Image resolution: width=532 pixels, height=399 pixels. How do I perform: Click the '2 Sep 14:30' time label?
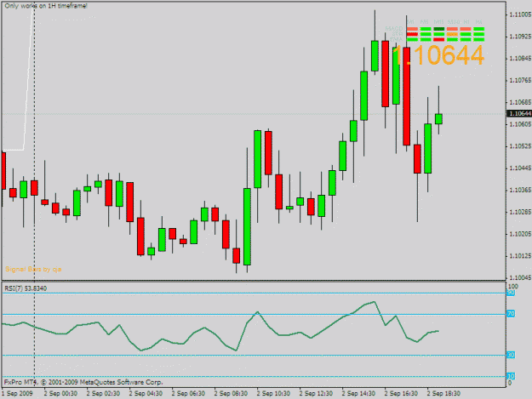(358, 394)
